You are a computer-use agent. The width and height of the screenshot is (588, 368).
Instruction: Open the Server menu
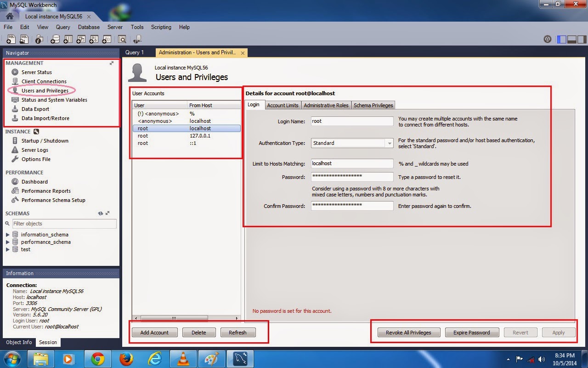point(115,27)
